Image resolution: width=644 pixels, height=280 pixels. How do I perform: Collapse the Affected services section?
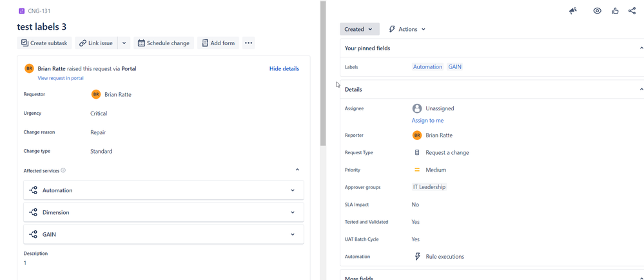[x=297, y=170]
